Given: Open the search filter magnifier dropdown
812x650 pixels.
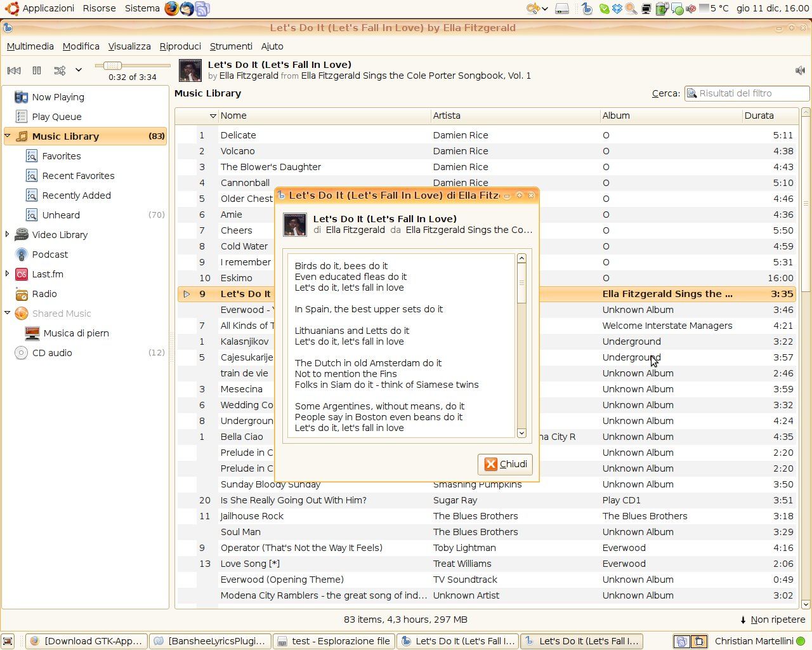Looking at the screenshot, I should coord(692,93).
